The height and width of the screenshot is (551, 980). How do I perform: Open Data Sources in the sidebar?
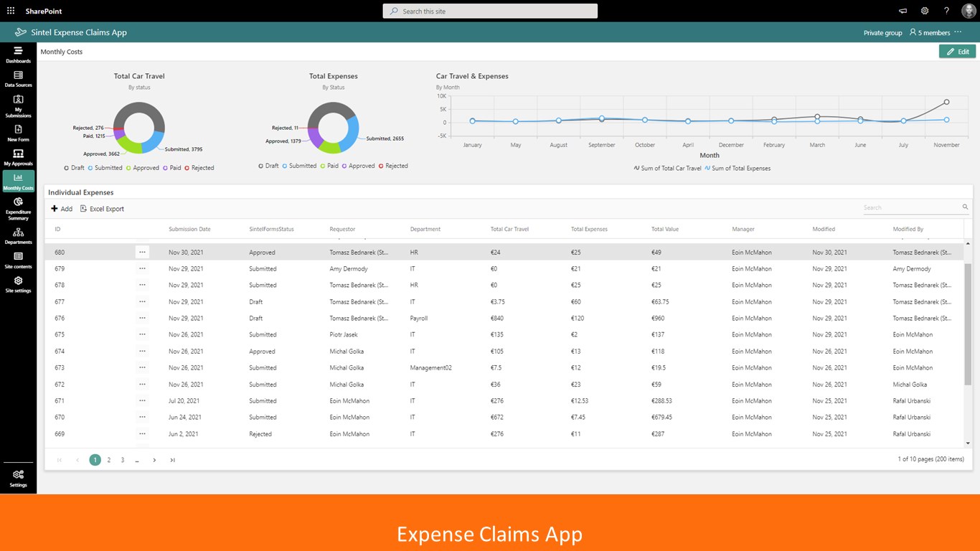18,79
